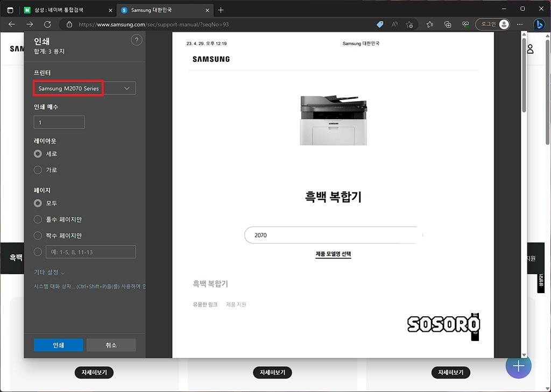Select 짝수 페이지만 option
Screen dimensions: 551x392
click(x=38, y=236)
